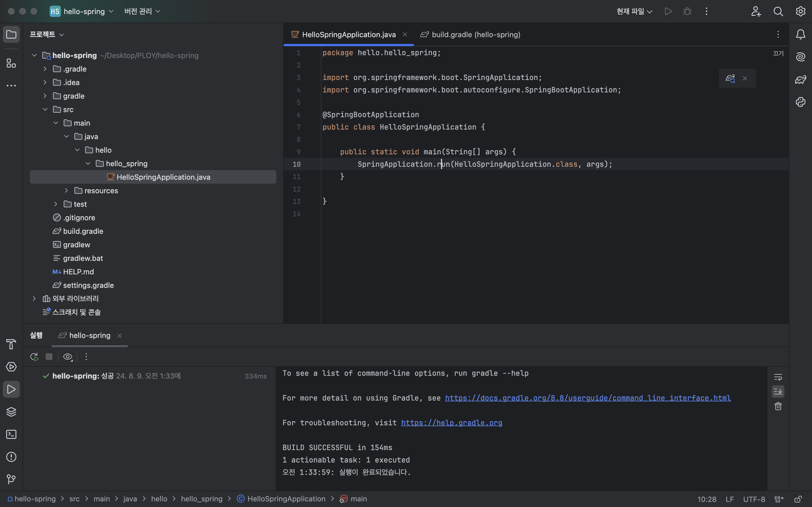Viewport: 812px width, 507px height.
Task: Click Gradle troubleshooting help link
Action: (x=452, y=423)
